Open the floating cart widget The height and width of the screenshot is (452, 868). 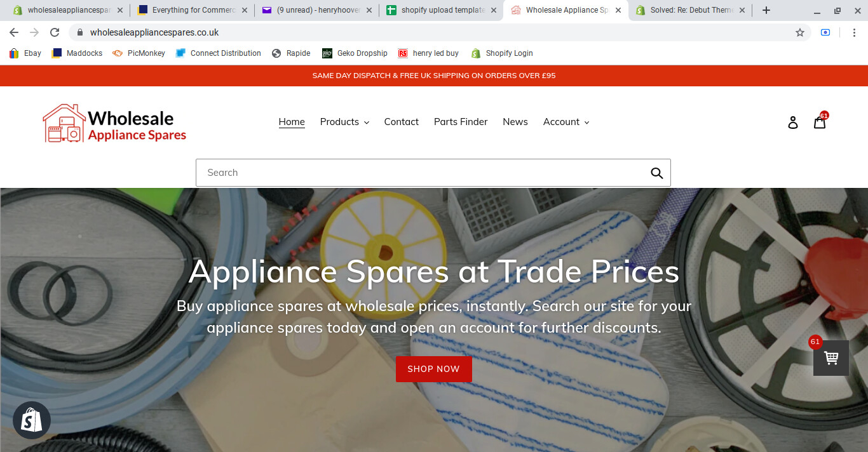click(x=831, y=358)
